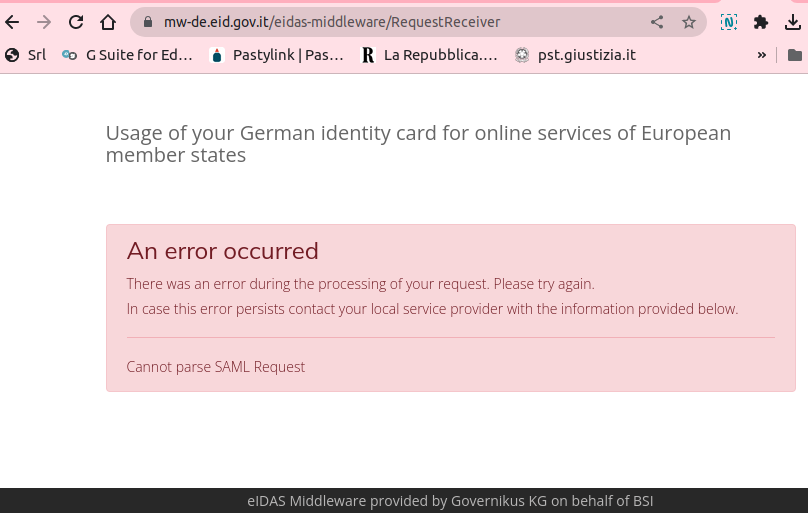This screenshot has height=531, width=808.
Task: Open the extensions puzzle-piece menu
Action: click(761, 22)
